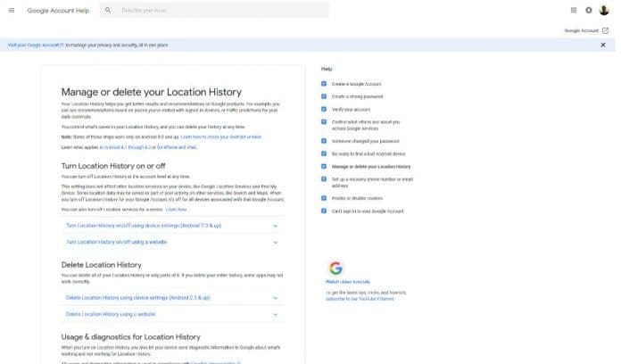The width and height of the screenshot is (621, 364).
Task: Click the open-in-new icon beside Google Account
Action: 605,30
